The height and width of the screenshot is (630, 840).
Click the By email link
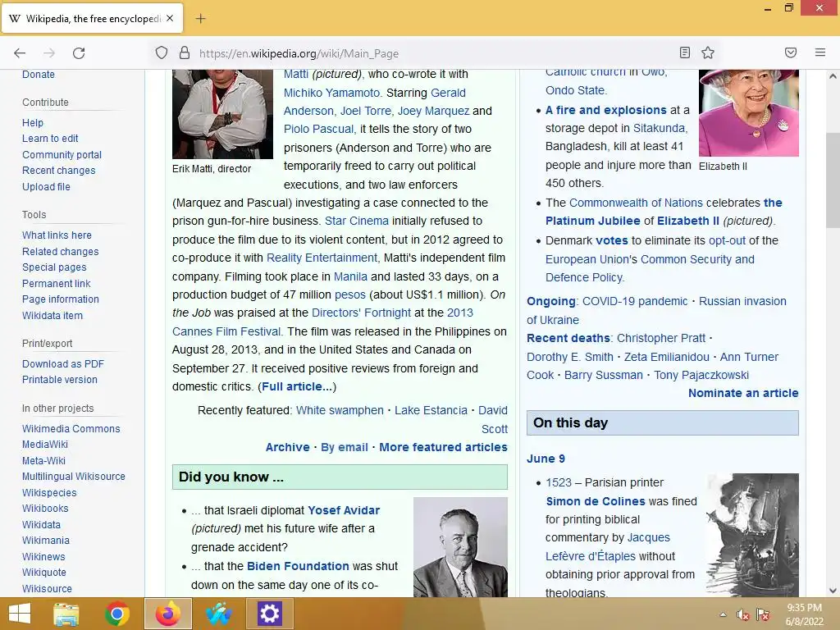click(344, 447)
